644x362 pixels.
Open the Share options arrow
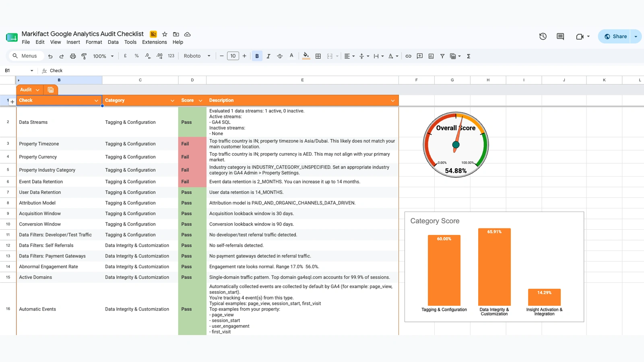pos(636,36)
